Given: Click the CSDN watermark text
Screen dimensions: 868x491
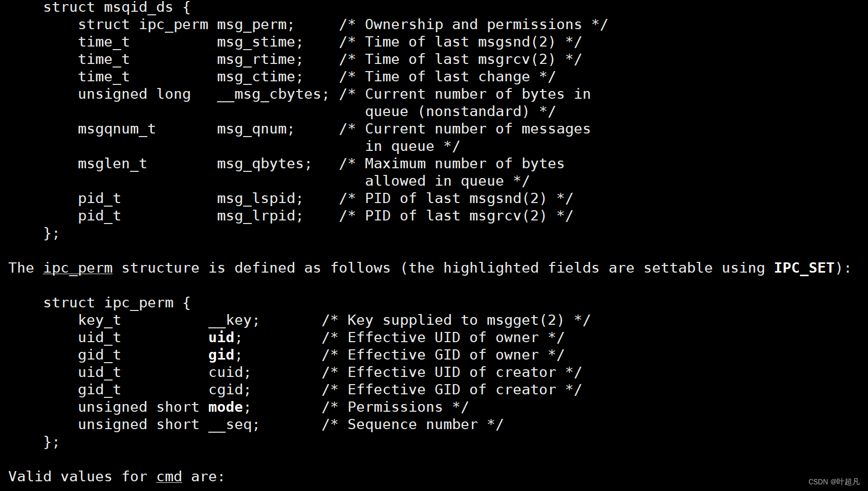Looking at the screenshot, I should [834, 482].
